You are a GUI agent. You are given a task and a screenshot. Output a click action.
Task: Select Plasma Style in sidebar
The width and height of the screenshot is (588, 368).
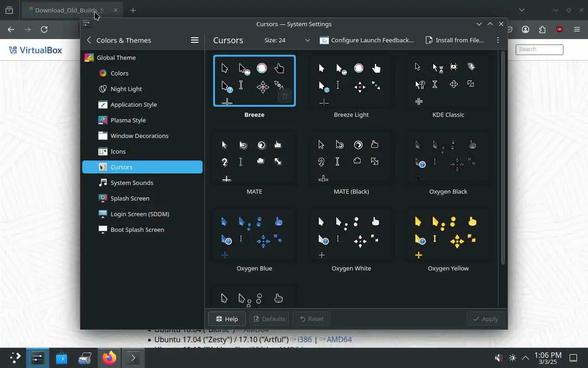[142, 120]
